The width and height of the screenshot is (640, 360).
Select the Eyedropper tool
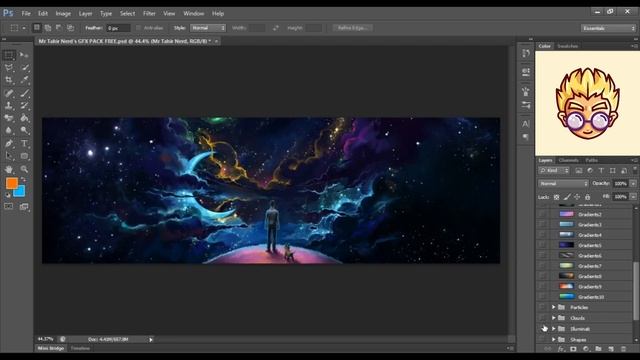pyautogui.click(x=24, y=80)
